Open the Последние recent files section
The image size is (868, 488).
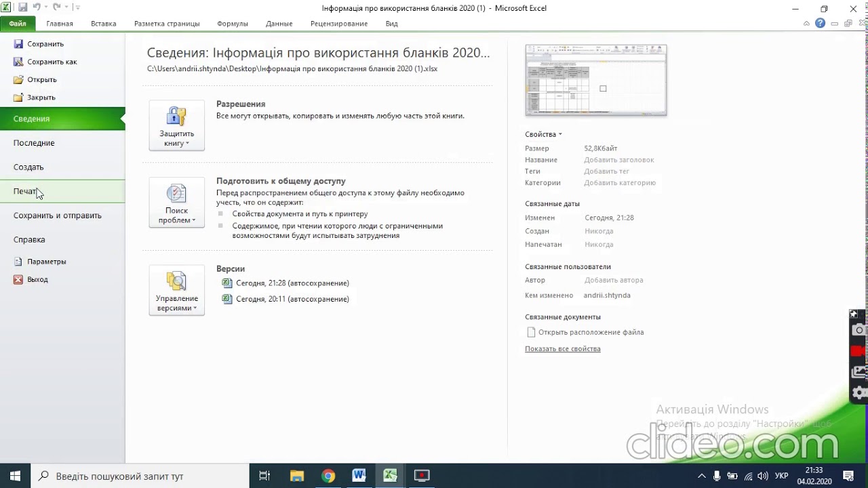(x=62, y=143)
